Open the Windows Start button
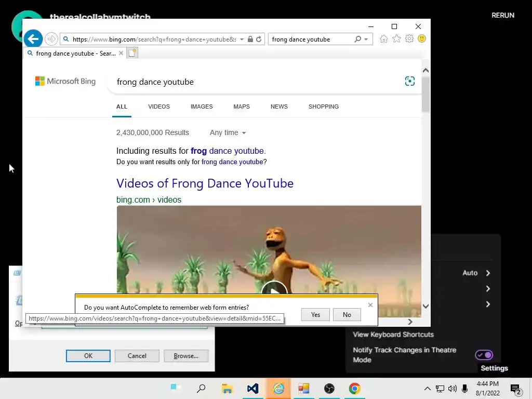This screenshot has width=532, height=399. 176,388
